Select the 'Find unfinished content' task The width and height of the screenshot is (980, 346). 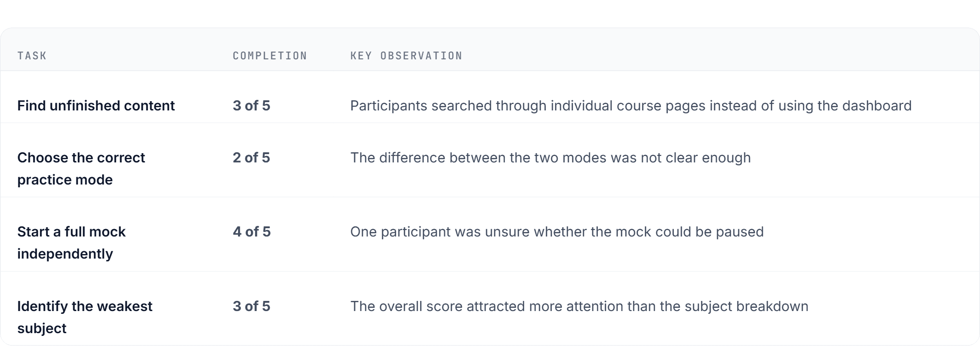(96, 105)
